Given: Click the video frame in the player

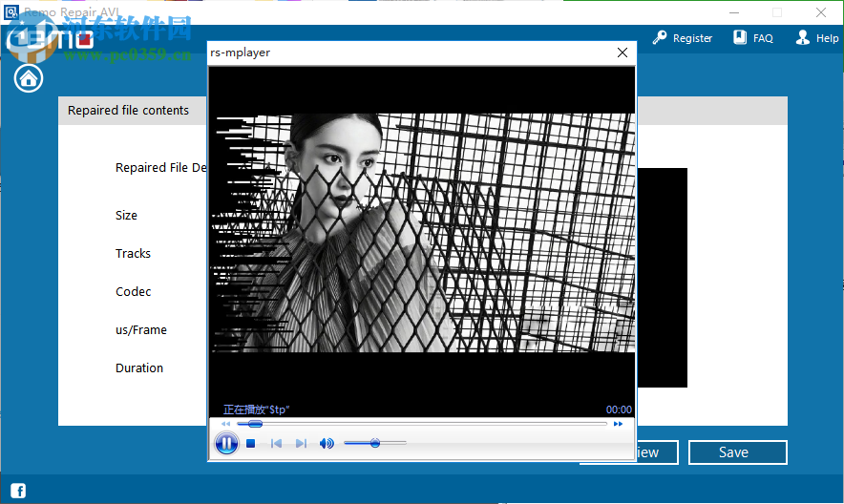Looking at the screenshot, I should click(423, 233).
